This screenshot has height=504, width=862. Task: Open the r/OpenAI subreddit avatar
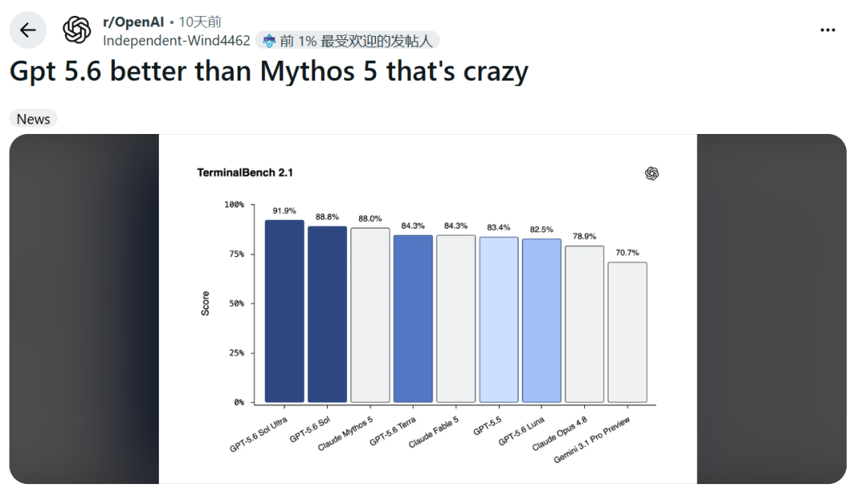pos(77,30)
